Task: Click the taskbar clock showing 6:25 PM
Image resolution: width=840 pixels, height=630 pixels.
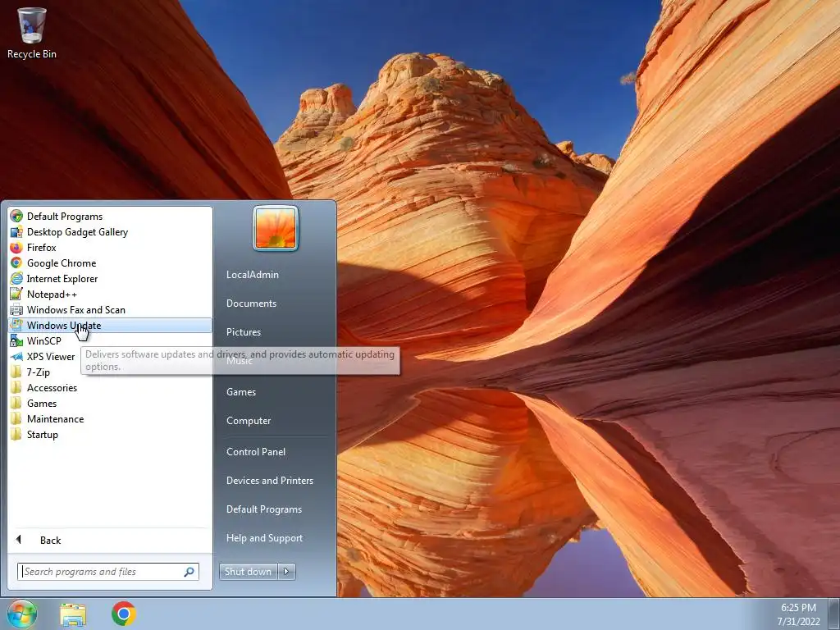Action: click(x=798, y=614)
